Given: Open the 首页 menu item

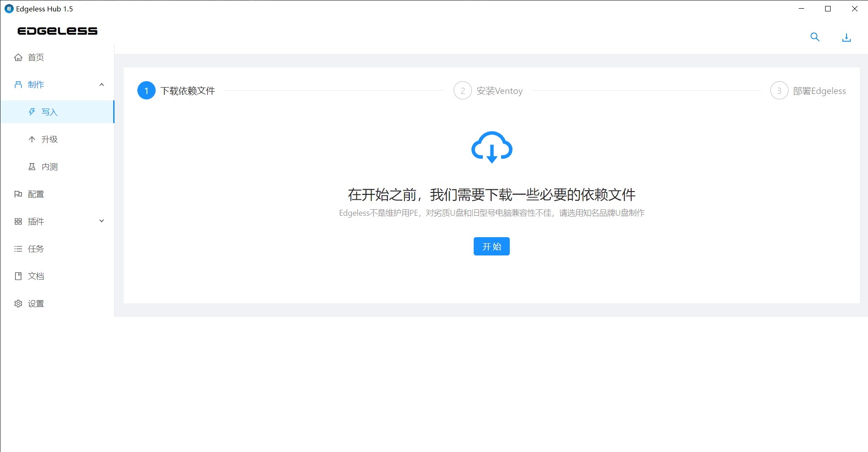Looking at the screenshot, I should [57, 57].
